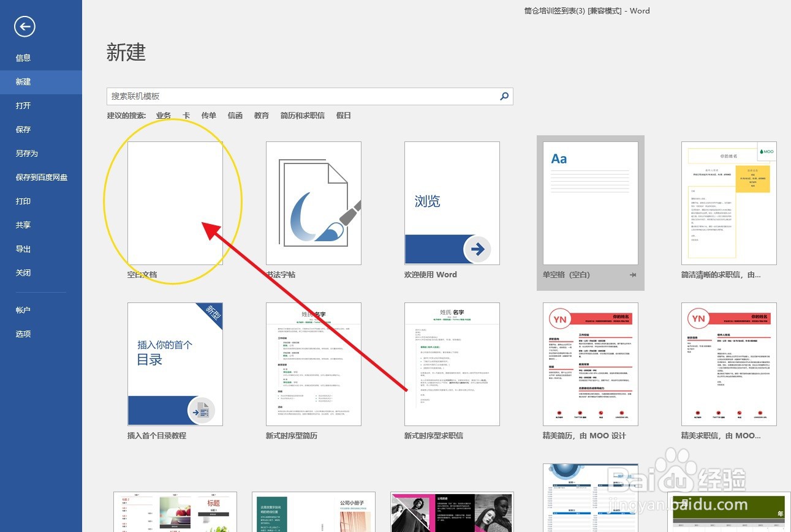Search suggested term 卡

coord(186,116)
